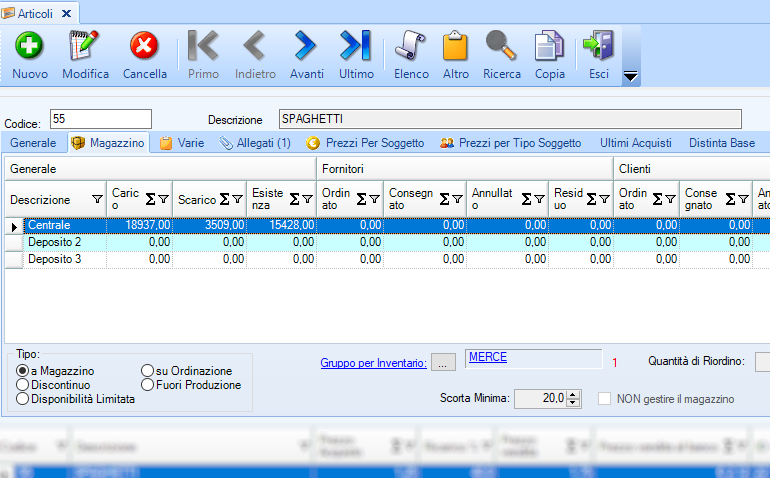Click the Copia copy icon
The width and height of the screenshot is (770, 478).
click(x=549, y=46)
